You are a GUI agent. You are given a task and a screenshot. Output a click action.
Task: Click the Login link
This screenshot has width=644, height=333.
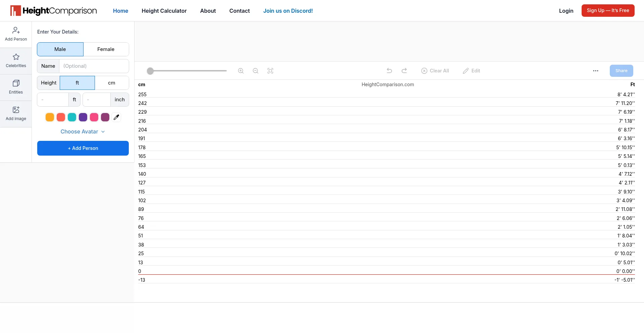pos(566,11)
